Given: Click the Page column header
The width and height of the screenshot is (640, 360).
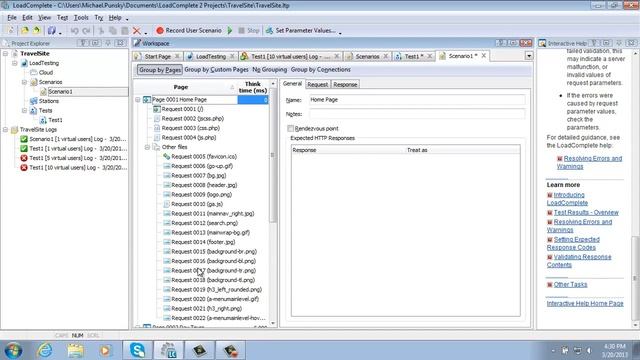Looking at the screenshot, I should [x=181, y=87].
